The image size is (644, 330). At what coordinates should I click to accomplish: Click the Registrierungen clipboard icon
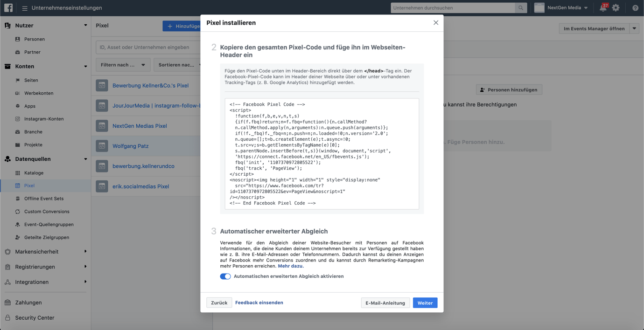tap(7, 267)
